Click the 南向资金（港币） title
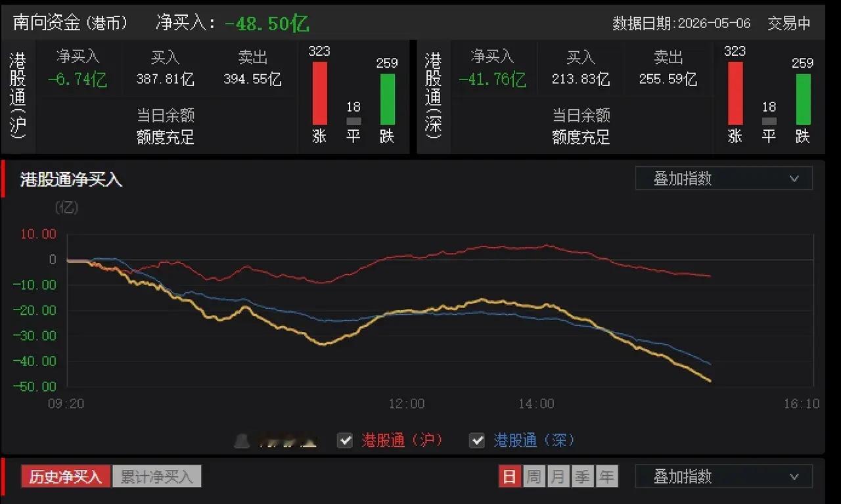This screenshot has height=504, width=841. [x=70, y=23]
